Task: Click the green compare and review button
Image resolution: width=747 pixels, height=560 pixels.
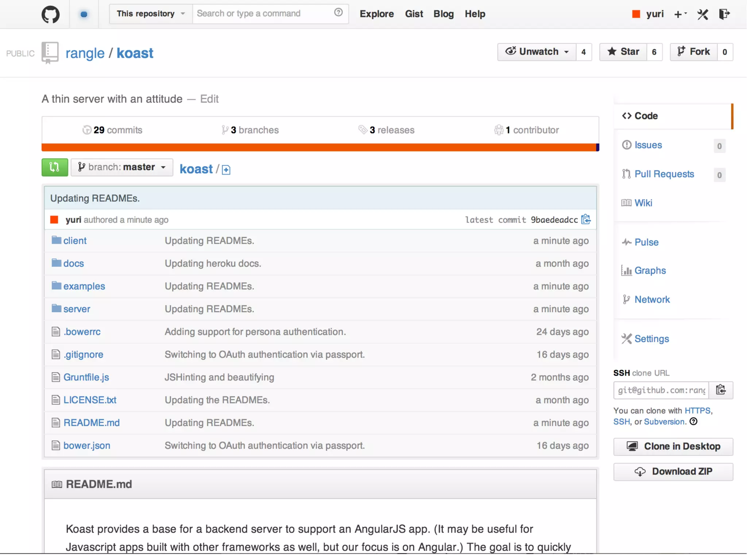Action: (x=55, y=167)
